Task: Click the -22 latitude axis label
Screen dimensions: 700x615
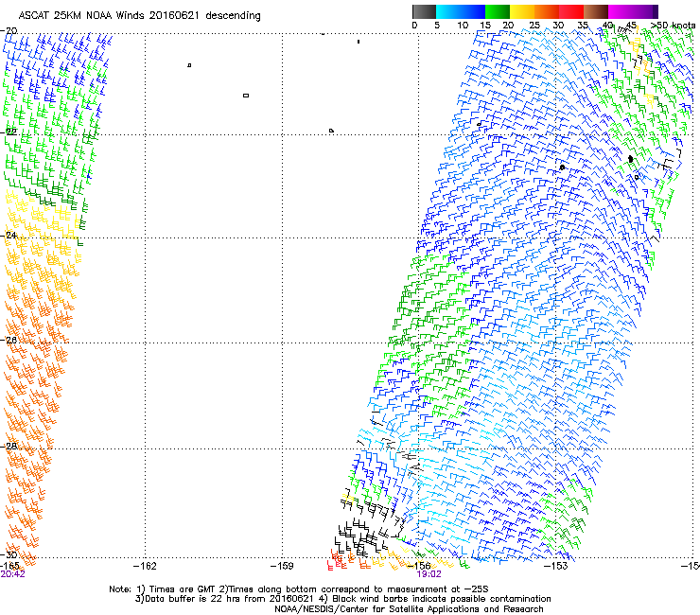Action: (x=9, y=132)
